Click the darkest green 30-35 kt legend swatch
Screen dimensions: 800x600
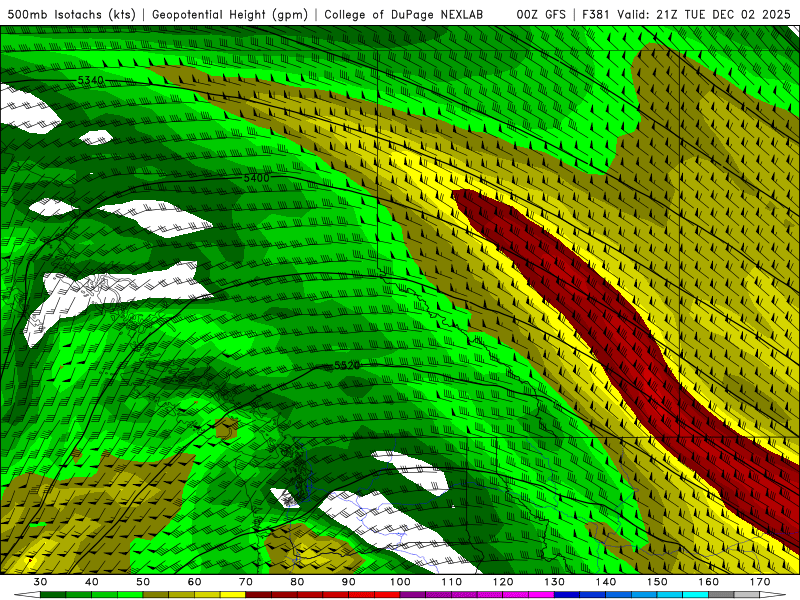[53, 595]
